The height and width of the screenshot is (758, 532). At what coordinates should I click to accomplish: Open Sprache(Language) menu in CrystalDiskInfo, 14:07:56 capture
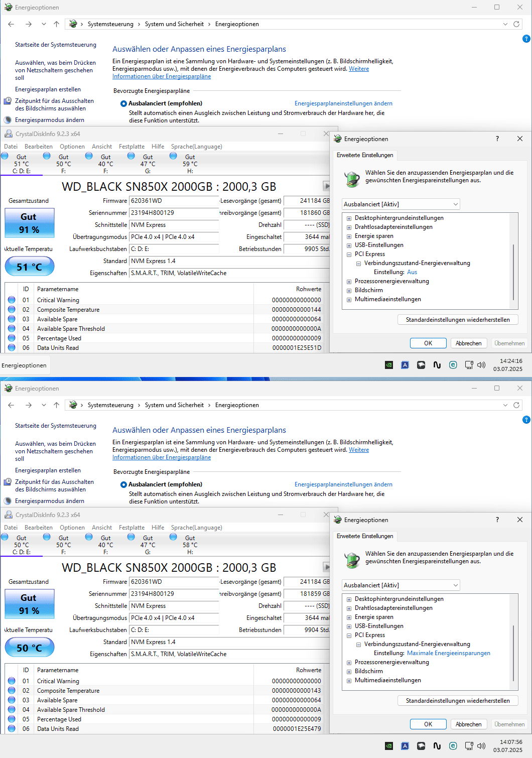pyautogui.click(x=196, y=528)
